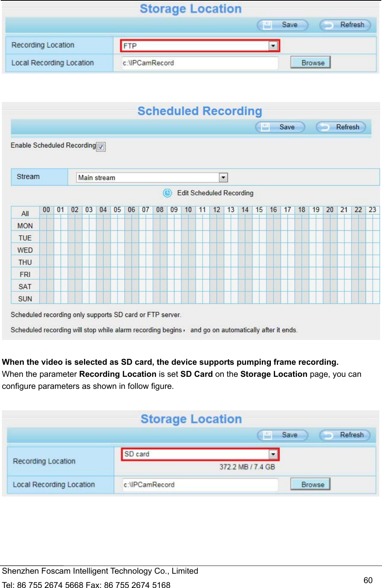This screenshot has height=588, width=382.
Task: Select the All row in the schedule grid
Action: coord(25,213)
